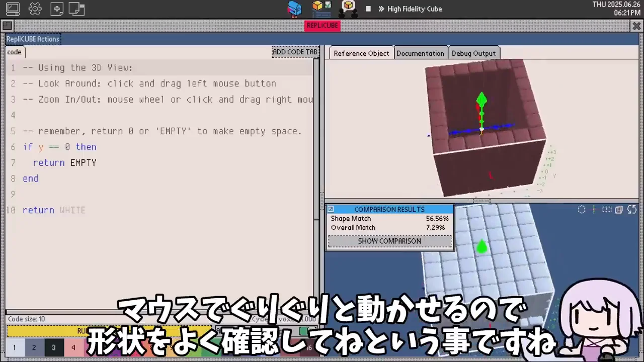Pick the black color swatch 3
644x362 pixels.
point(53,347)
